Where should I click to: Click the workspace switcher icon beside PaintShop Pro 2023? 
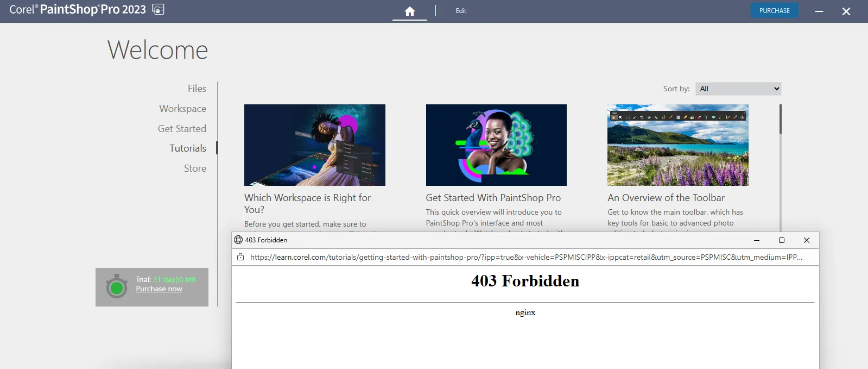158,9
